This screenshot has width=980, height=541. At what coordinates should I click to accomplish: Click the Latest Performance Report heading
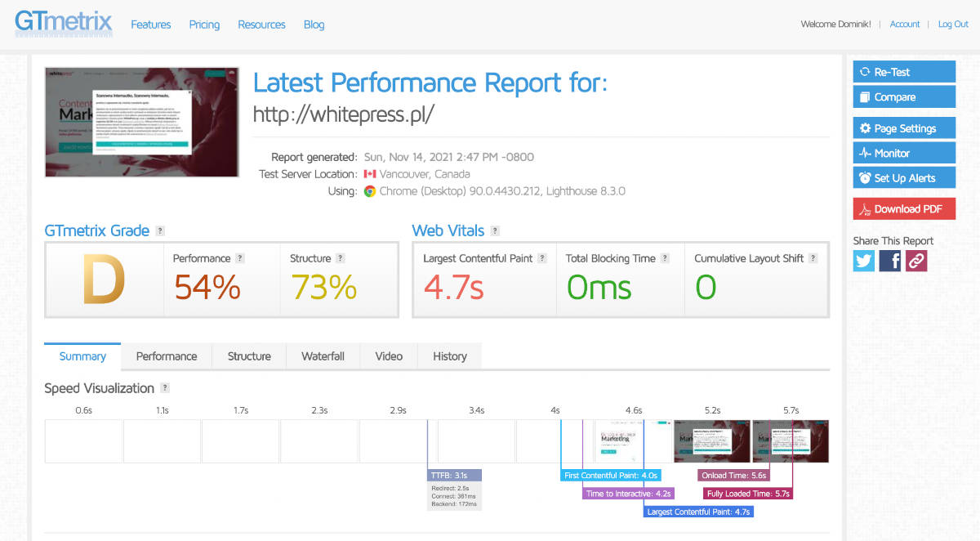point(430,83)
